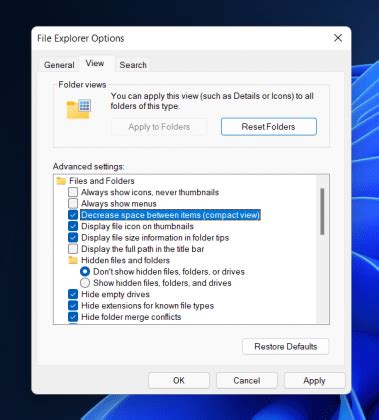Click the Apply to Folders button
This screenshot has height=420, width=379.
point(159,127)
